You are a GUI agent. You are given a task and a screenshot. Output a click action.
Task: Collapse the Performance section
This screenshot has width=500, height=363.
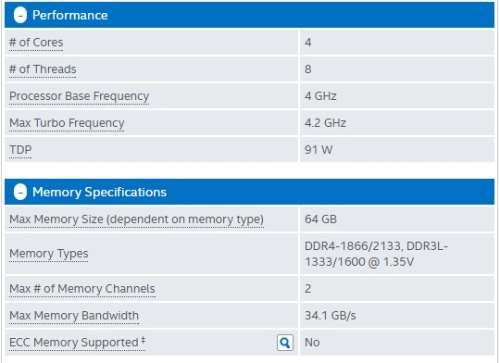pyautogui.click(x=20, y=15)
